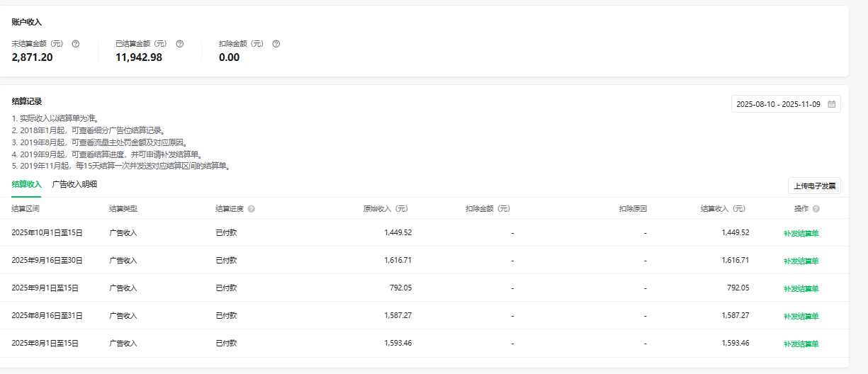
Task: Click the 已结算金额 value 11,942.98
Action: (139, 57)
